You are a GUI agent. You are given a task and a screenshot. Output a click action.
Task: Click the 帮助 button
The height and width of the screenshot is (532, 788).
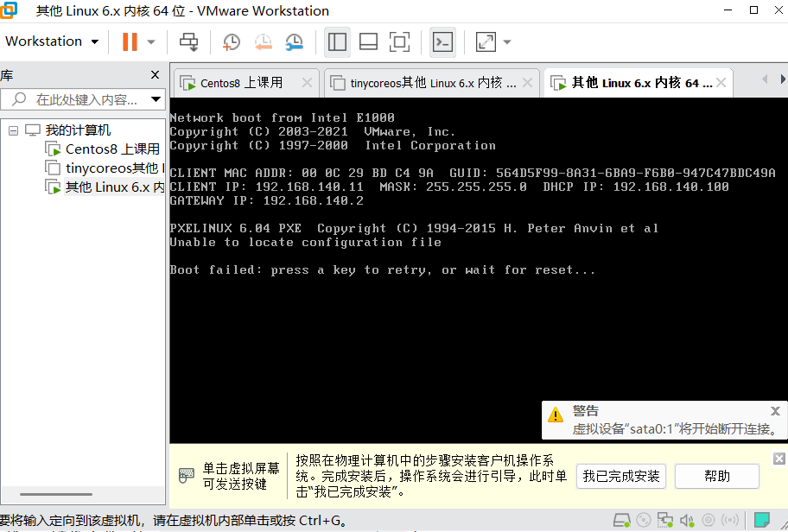tap(716, 476)
